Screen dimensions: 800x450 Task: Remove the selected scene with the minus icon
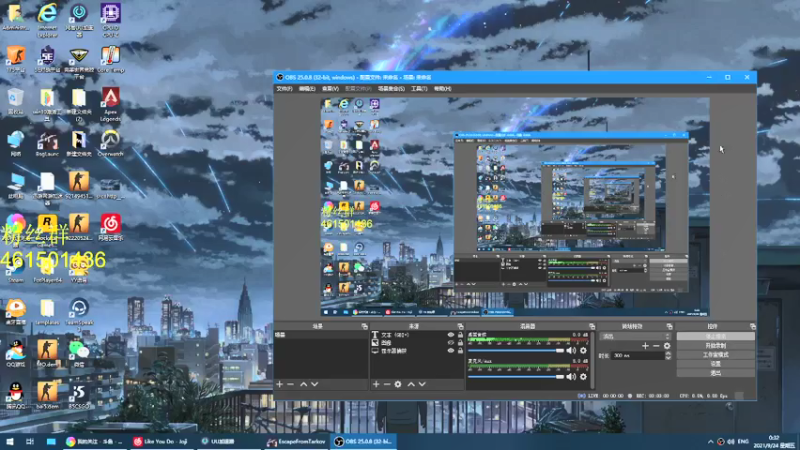(290, 384)
